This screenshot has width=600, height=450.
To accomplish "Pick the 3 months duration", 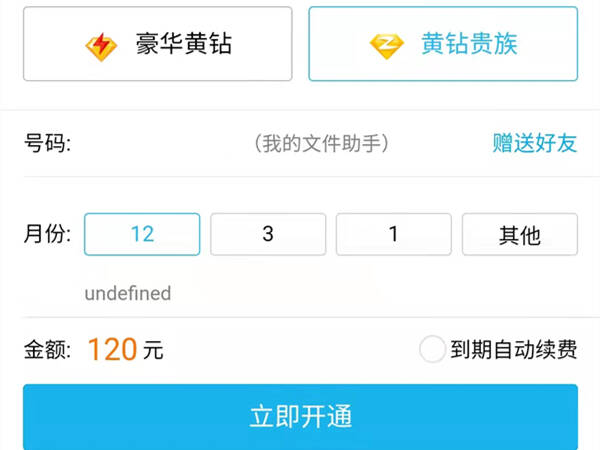I will coord(268,234).
